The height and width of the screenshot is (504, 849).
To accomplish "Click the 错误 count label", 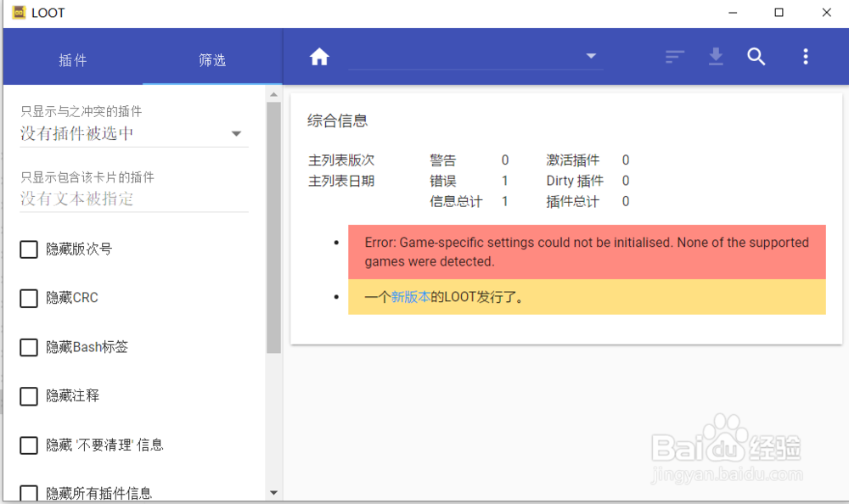I will click(443, 181).
